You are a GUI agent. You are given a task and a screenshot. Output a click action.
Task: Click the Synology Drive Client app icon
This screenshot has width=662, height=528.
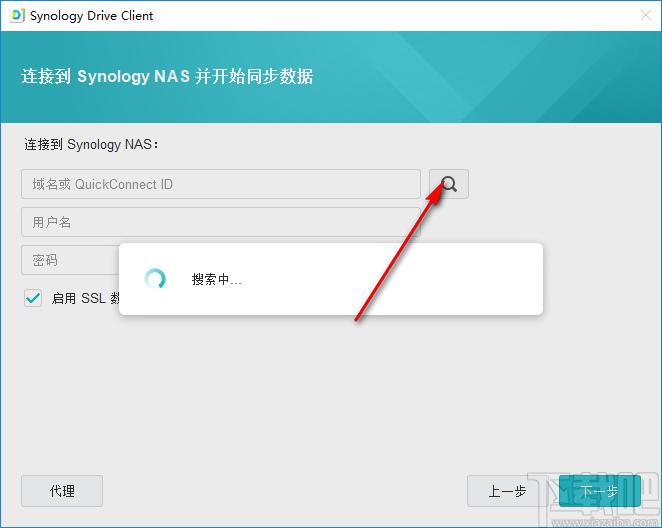[17, 16]
